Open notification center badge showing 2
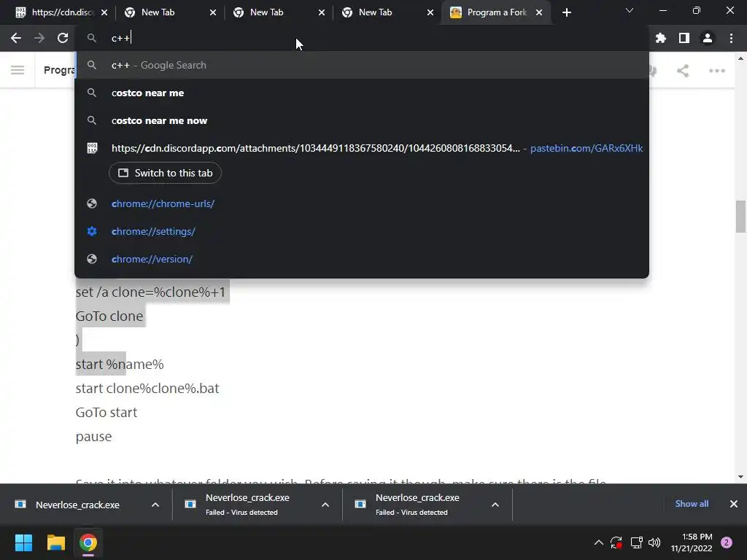The image size is (747, 560). coord(727,542)
